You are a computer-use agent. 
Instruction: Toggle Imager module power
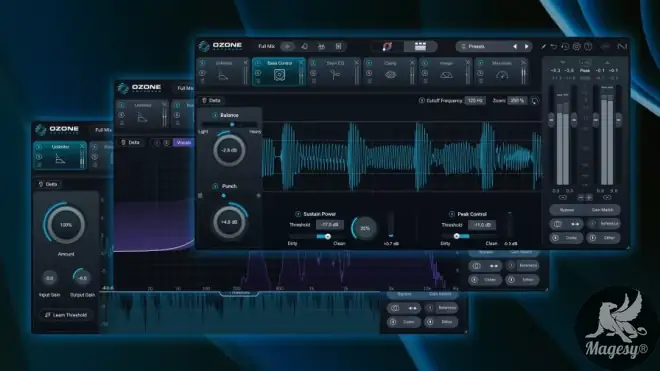425,63
